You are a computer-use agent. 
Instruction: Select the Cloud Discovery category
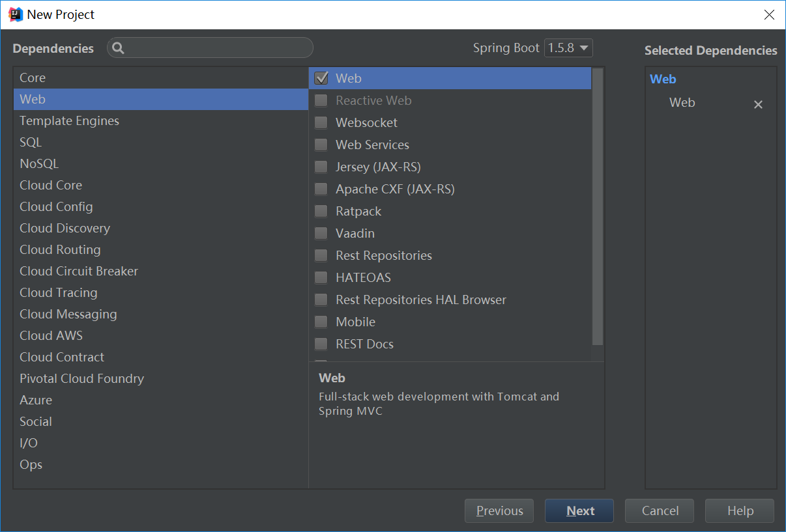[160, 228]
